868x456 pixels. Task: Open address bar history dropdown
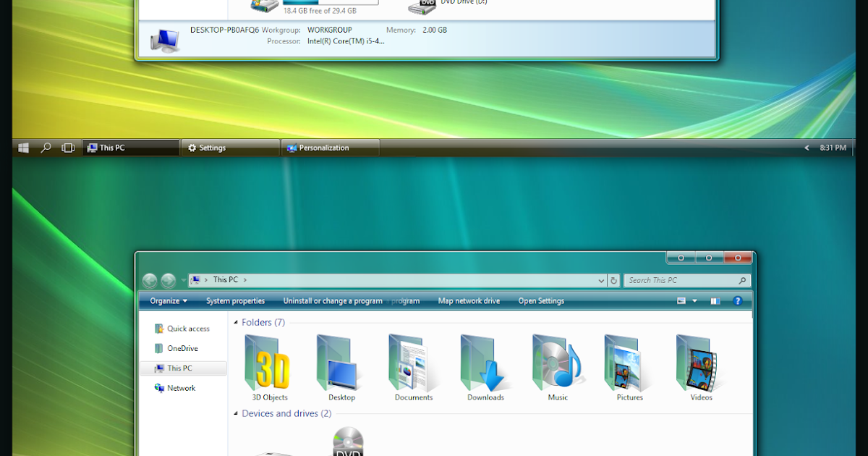[602, 280]
